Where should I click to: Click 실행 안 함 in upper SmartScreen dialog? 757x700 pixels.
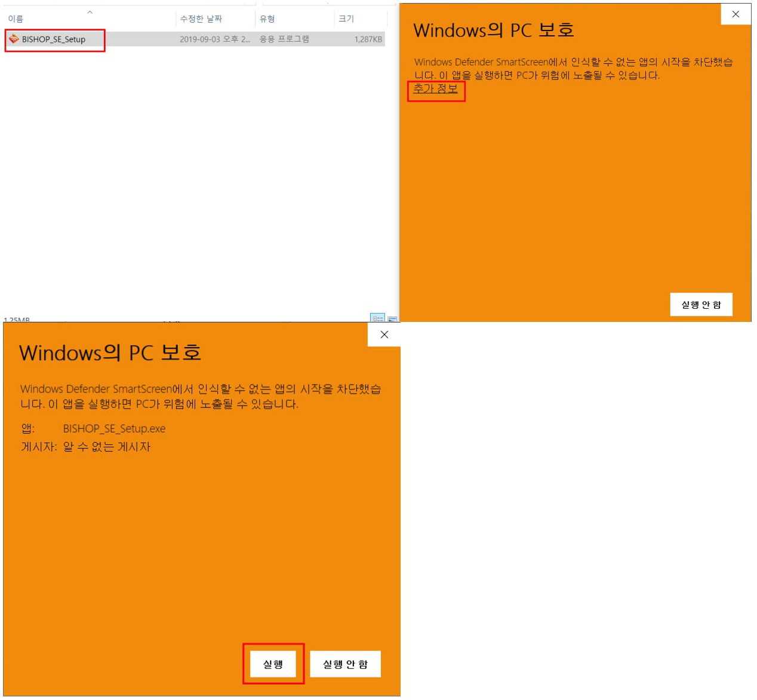pos(701,305)
